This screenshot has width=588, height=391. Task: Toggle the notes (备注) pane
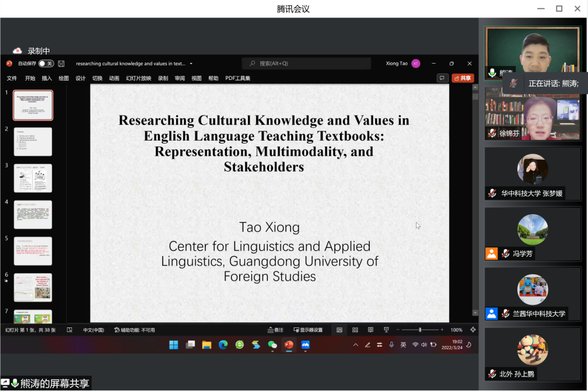(x=275, y=330)
